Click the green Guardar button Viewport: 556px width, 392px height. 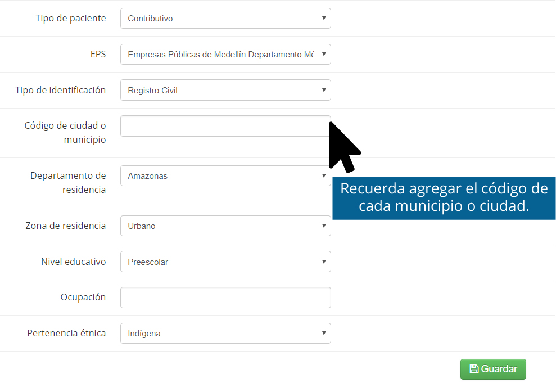pyautogui.click(x=493, y=369)
